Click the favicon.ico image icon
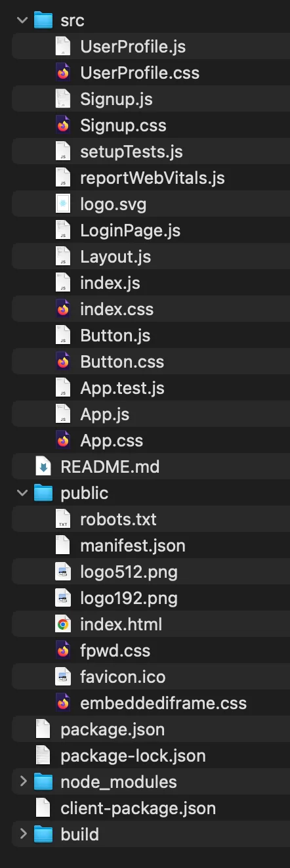The width and height of the screenshot is (290, 868). (x=63, y=677)
